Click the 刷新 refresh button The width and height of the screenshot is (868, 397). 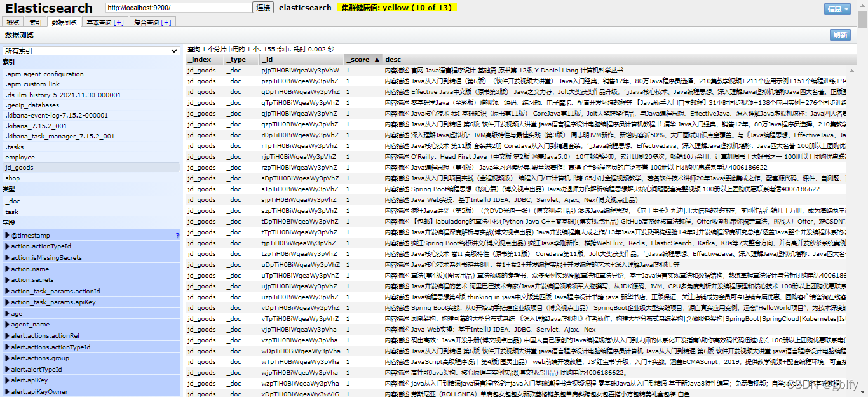(x=840, y=35)
